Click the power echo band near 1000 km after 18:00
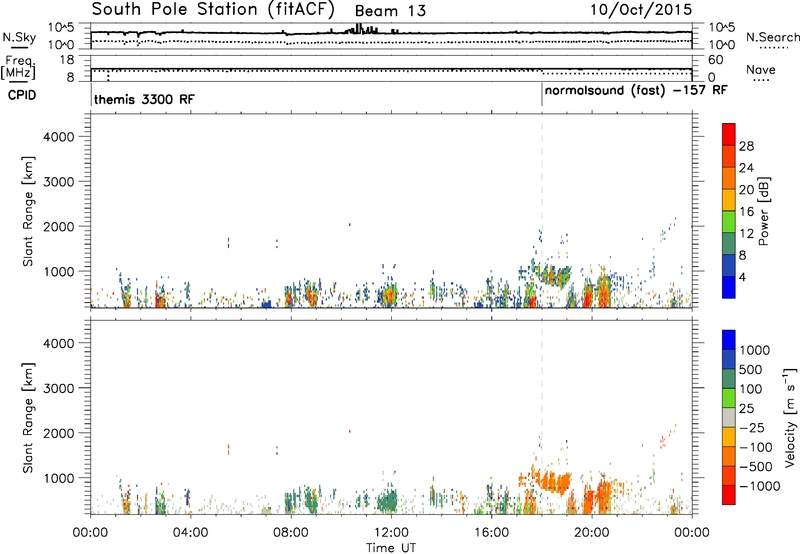 [553, 274]
